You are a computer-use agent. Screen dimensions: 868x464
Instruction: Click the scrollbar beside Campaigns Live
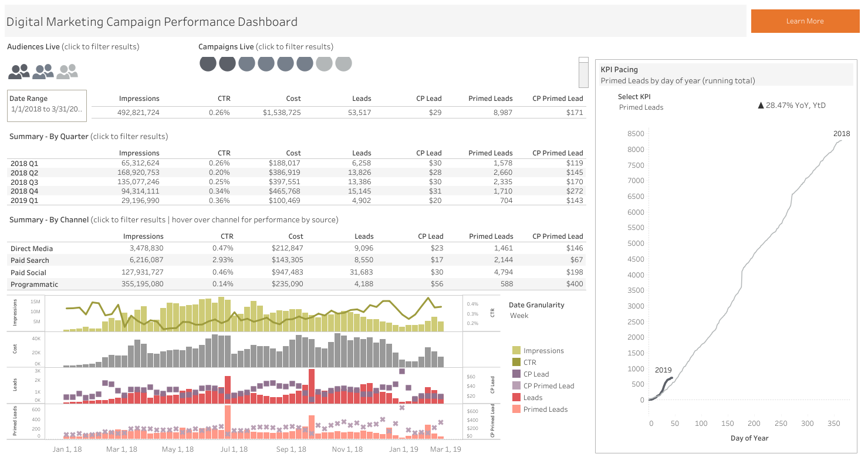583,72
